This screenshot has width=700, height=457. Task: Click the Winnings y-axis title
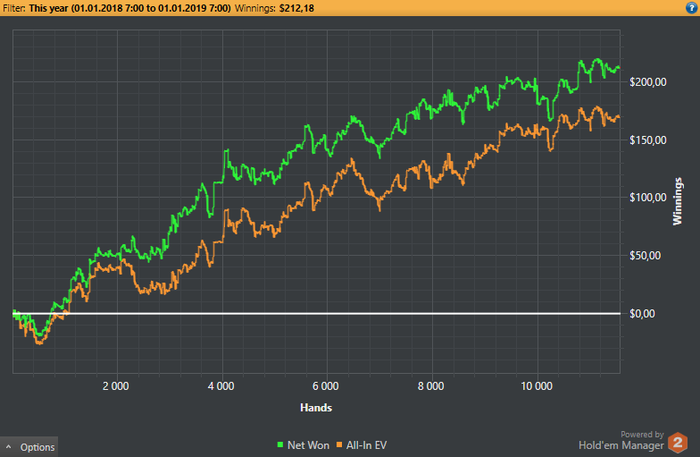click(678, 201)
